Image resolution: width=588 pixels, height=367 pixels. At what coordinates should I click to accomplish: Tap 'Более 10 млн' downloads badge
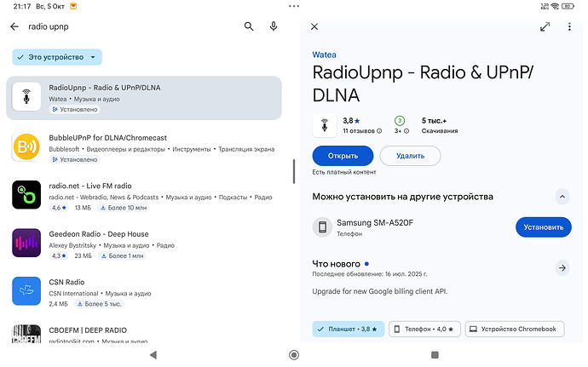point(124,208)
